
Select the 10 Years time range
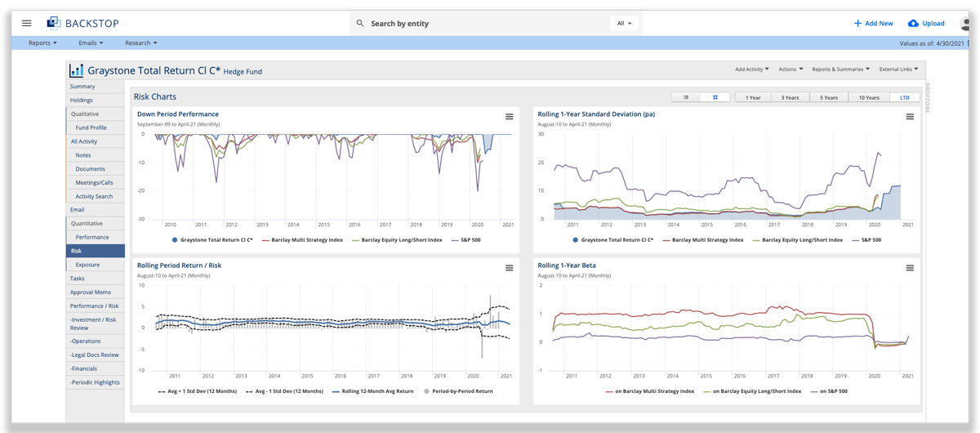pos(869,97)
